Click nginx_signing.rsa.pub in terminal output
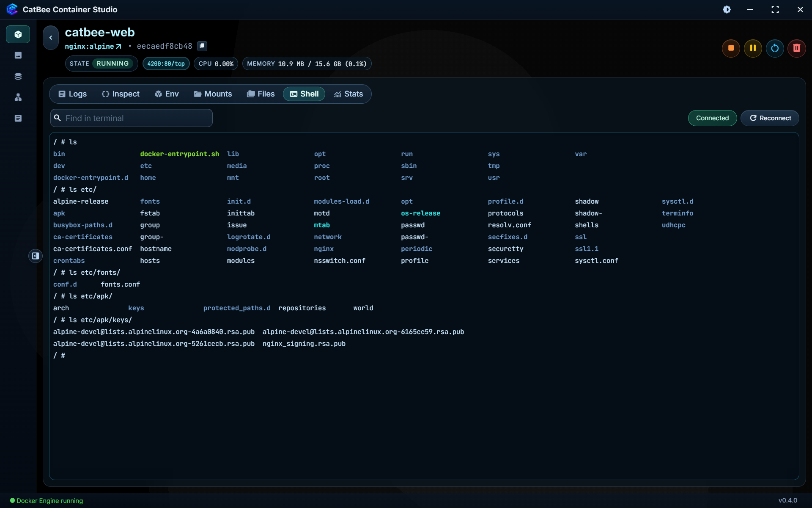This screenshot has height=508, width=812. [304, 344]
